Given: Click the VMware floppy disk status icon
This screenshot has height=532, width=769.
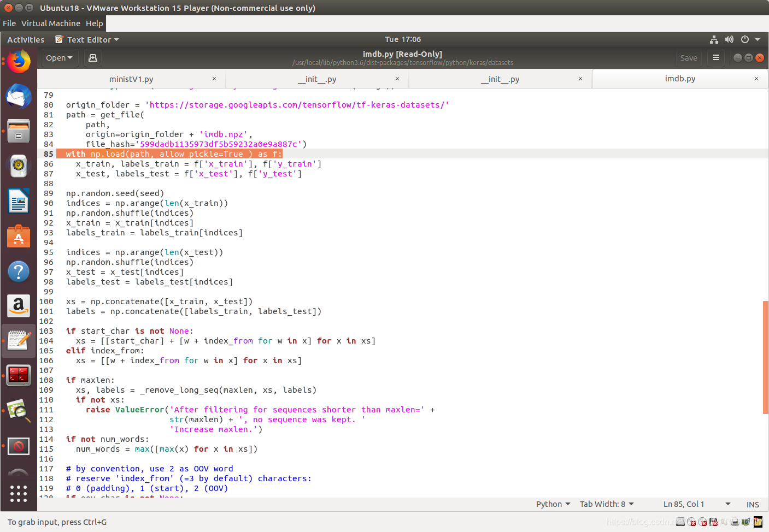Looking at the screenshot, I should tap(713, 522).
